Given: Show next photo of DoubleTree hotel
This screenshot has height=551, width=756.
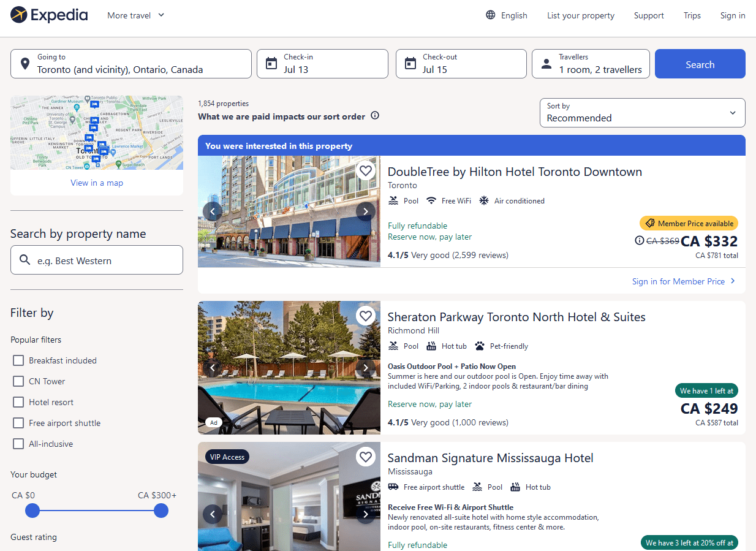Looking at the screenshot, I should 366,211.
